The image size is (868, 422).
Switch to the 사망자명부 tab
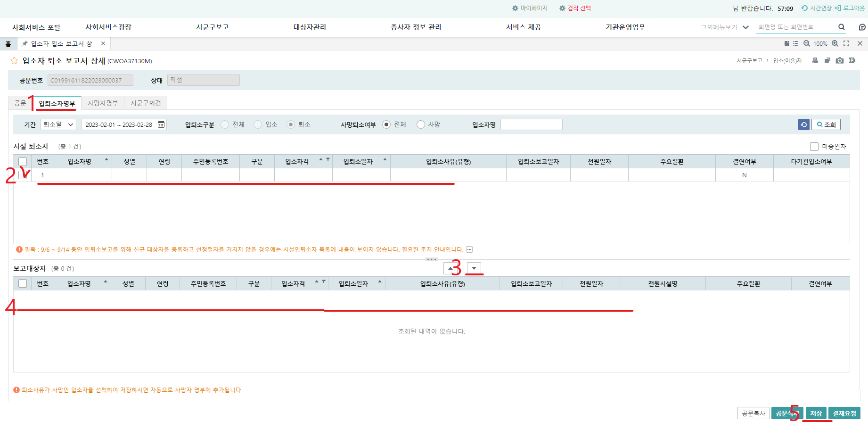(x=103, y=103)
